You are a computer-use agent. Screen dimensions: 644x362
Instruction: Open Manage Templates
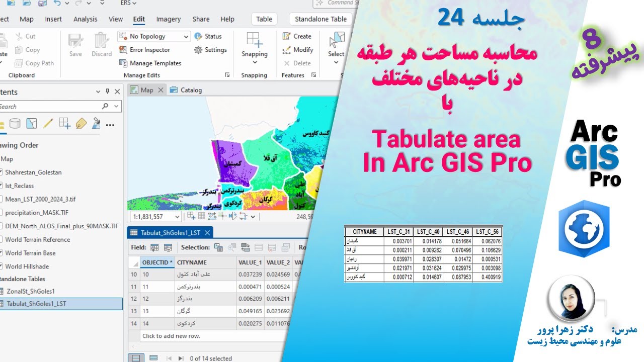(150, 63)
